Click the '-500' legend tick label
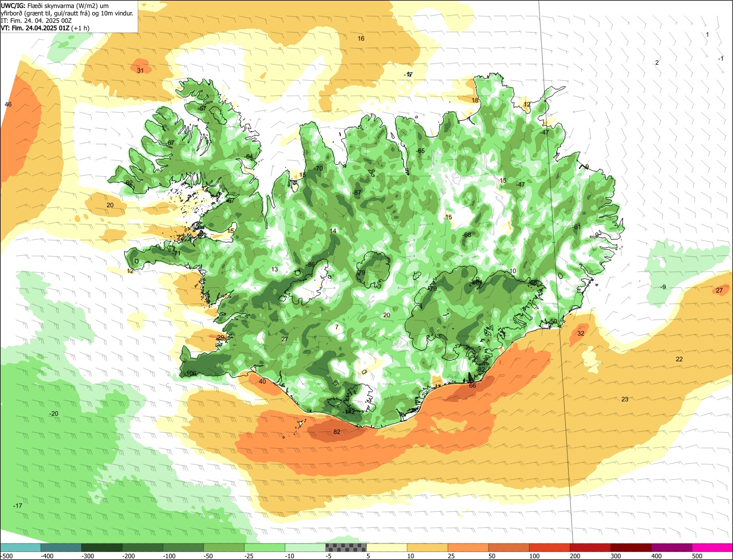The image size is (733, 560). coord(7,556)
